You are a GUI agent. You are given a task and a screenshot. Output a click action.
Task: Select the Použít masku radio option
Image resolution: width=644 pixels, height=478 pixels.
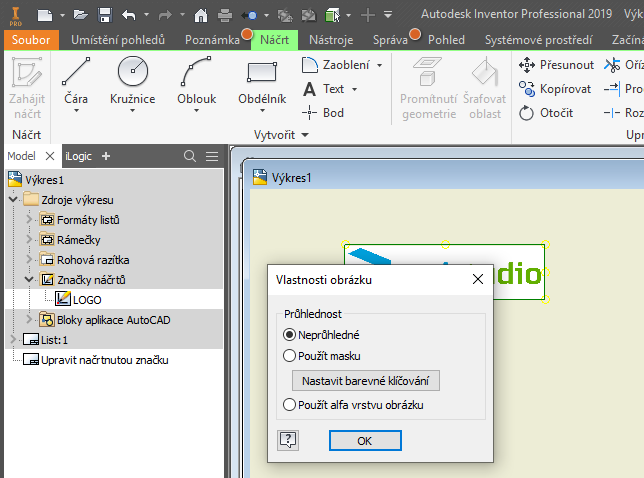tap(290, 355)
